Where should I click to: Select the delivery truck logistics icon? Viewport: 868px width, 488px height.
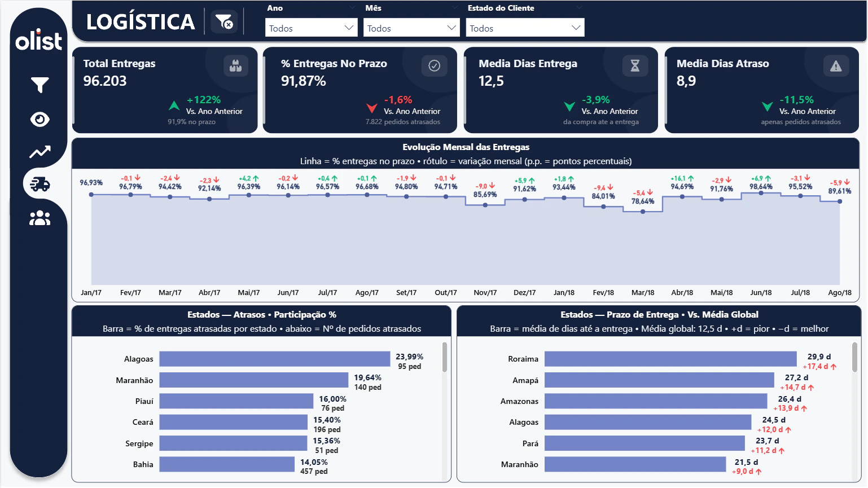click(40, 184)
